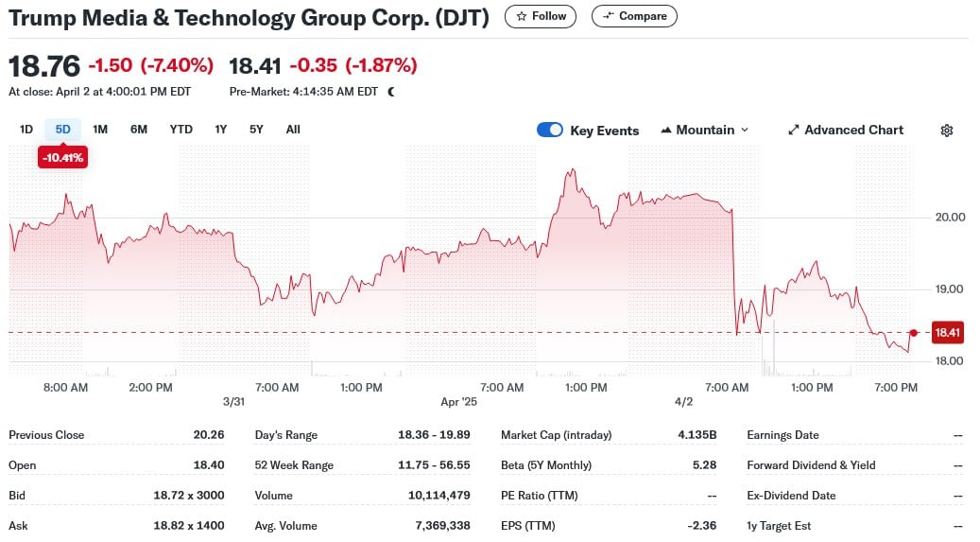Screen dimensions: 980x542
Task: Open the Mountain chart type dropdown
Action: pos(704,131)
